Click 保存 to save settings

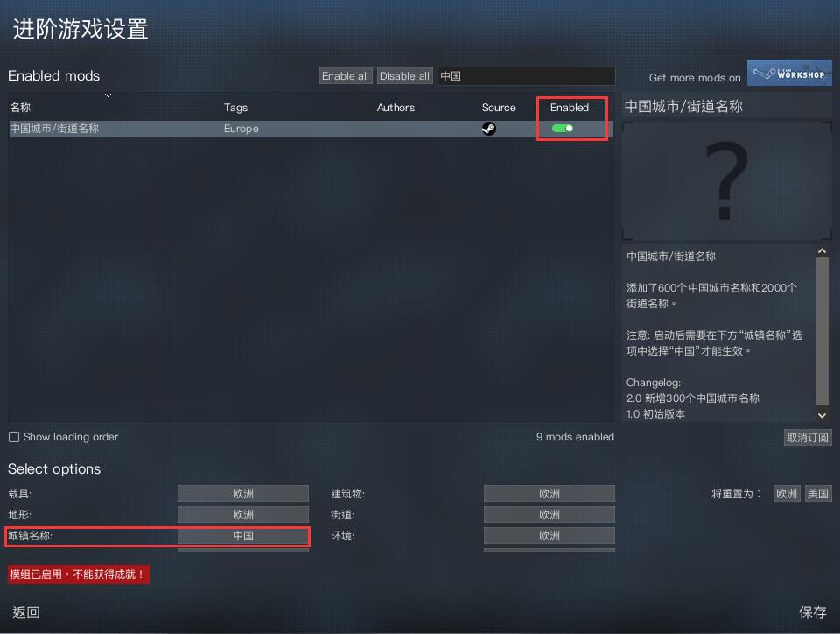click(x=813, y=613)
